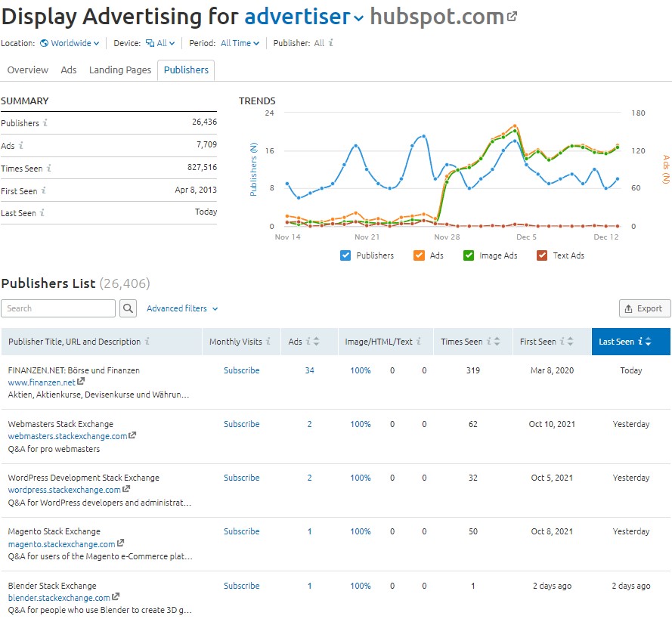This screenshot has width=672, height=619.
Task: Open Period All Time dropdown
Action: [x=240, y=43]
